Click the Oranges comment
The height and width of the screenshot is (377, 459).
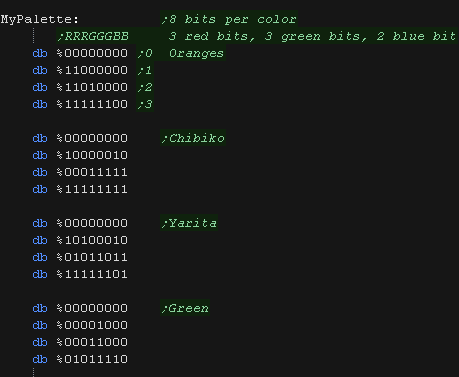pyautogui.click(x=196, y=53)
